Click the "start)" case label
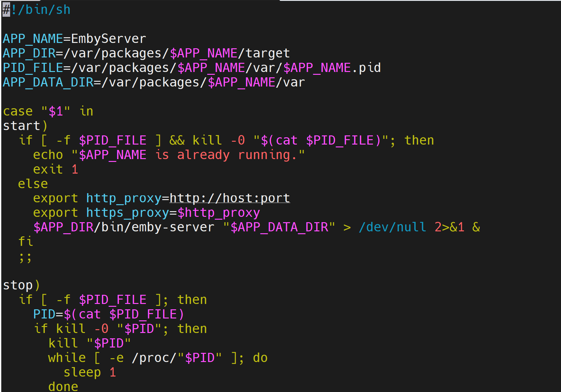The width and height of the screenshot is (561, 392). point(25,126)
